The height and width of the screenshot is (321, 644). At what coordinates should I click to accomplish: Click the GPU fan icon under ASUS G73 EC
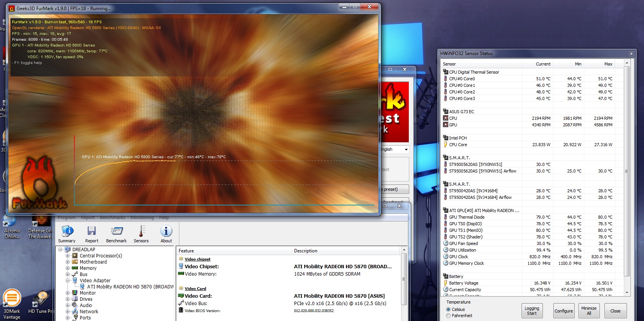(x=446, y=125)
